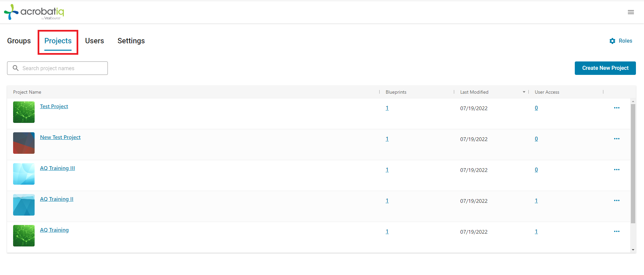Open user access count for AQ Training III

(536, 170)
